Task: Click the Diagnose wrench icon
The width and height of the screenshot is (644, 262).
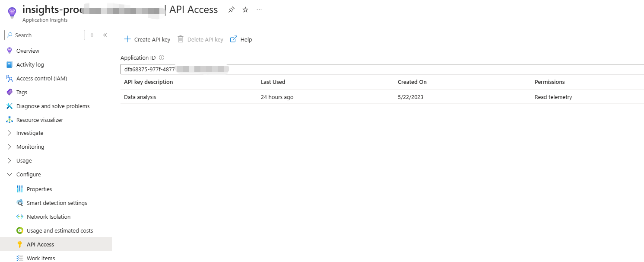Action: pos(10,106)
